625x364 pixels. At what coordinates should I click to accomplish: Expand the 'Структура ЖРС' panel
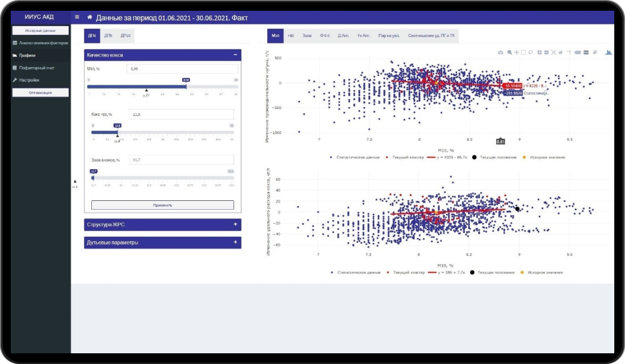[x=236, y=224]
